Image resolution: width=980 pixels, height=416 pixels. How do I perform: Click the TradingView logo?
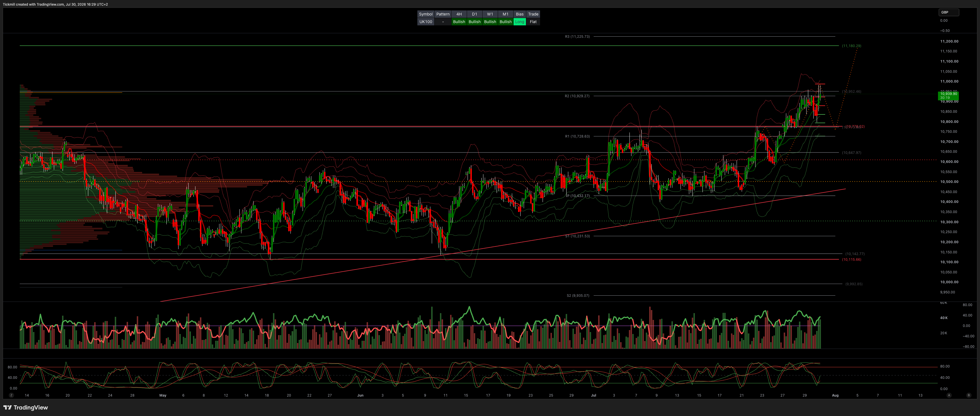pyautogui.click(x=25, y=407)
